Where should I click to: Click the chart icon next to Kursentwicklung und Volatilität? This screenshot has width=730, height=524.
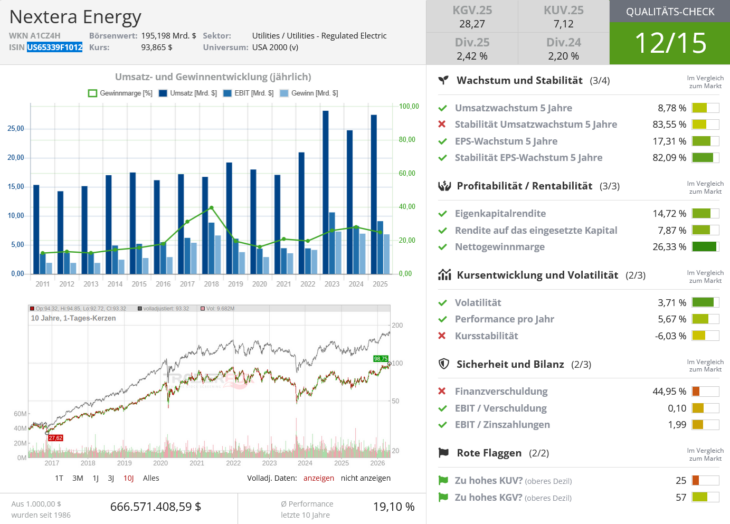tap(444, 275)
